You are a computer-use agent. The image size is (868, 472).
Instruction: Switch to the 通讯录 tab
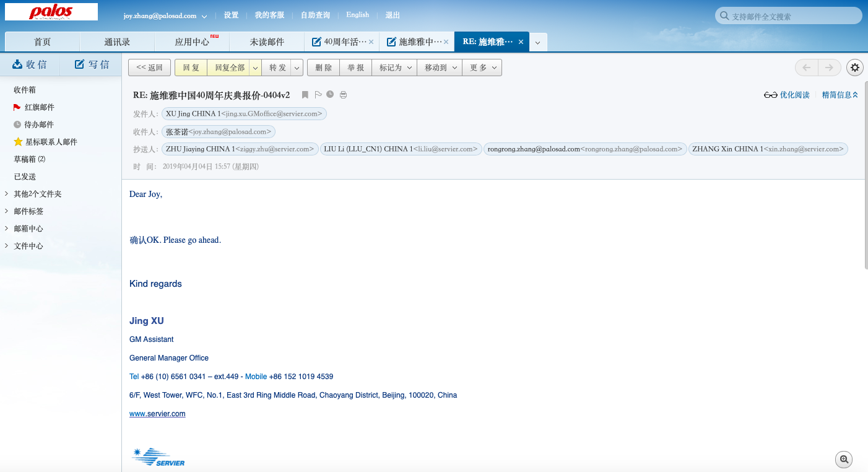(x=117, y=42)
